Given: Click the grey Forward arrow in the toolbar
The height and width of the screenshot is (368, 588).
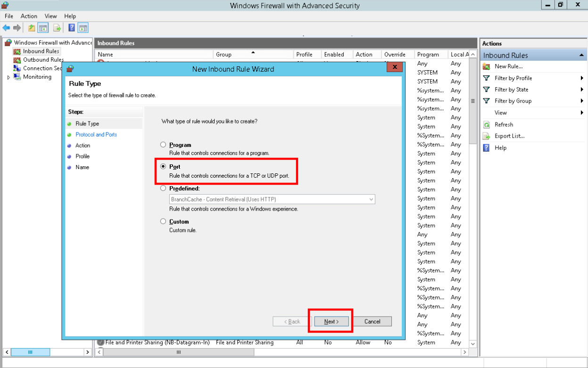Looking at the screenshot, I should click(x=17, y=28).
